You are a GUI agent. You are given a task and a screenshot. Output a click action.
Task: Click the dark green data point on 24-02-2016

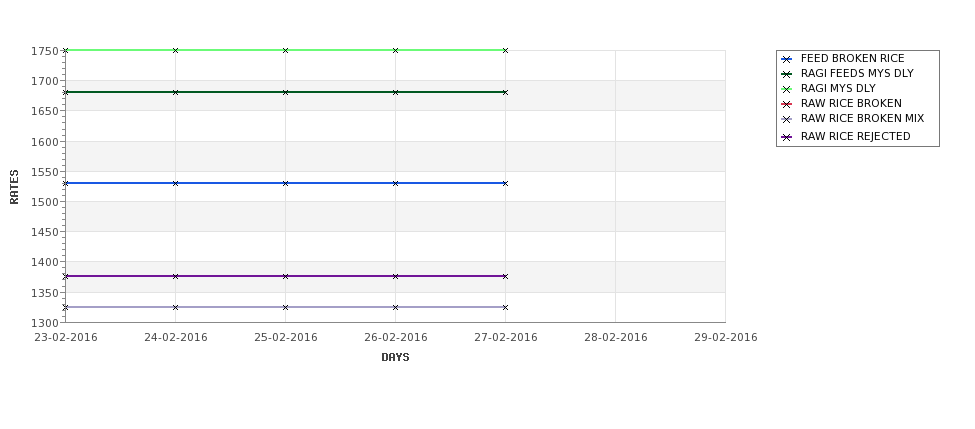click(x=175, y=92)
